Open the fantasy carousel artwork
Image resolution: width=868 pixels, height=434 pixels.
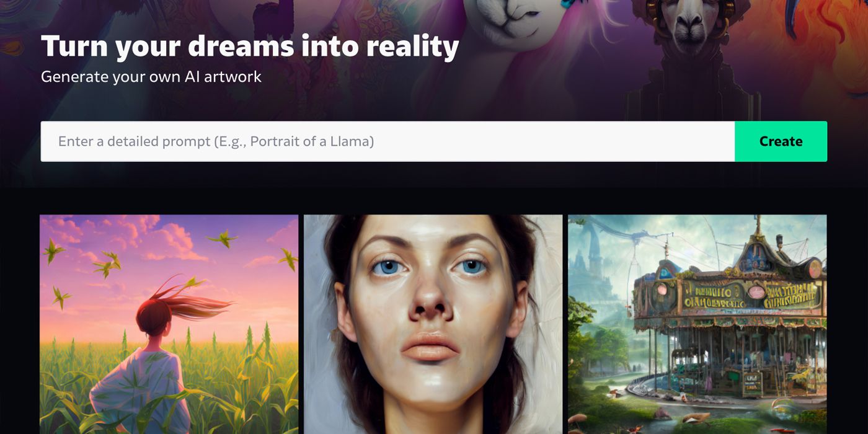(697, 324)
